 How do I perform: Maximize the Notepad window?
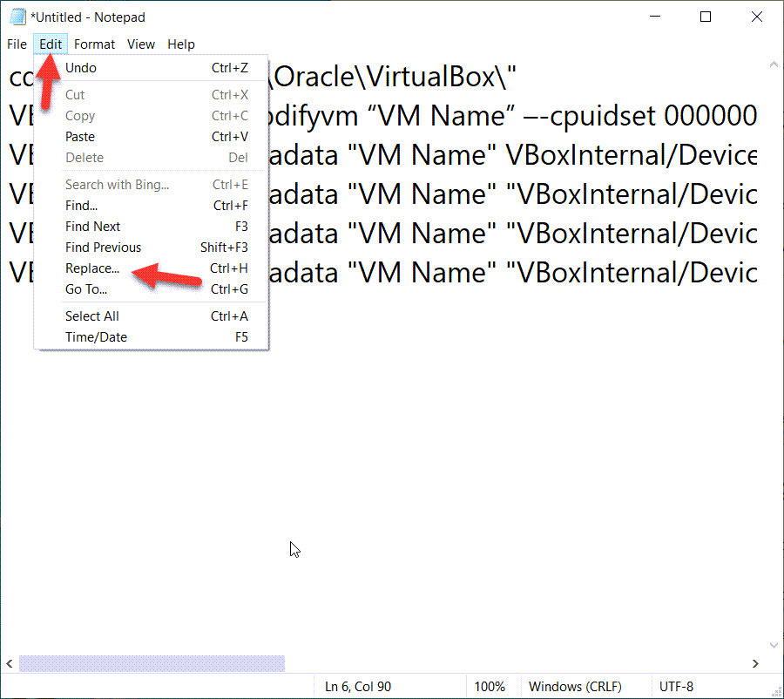pyautogui.click(x=706, y=17)
